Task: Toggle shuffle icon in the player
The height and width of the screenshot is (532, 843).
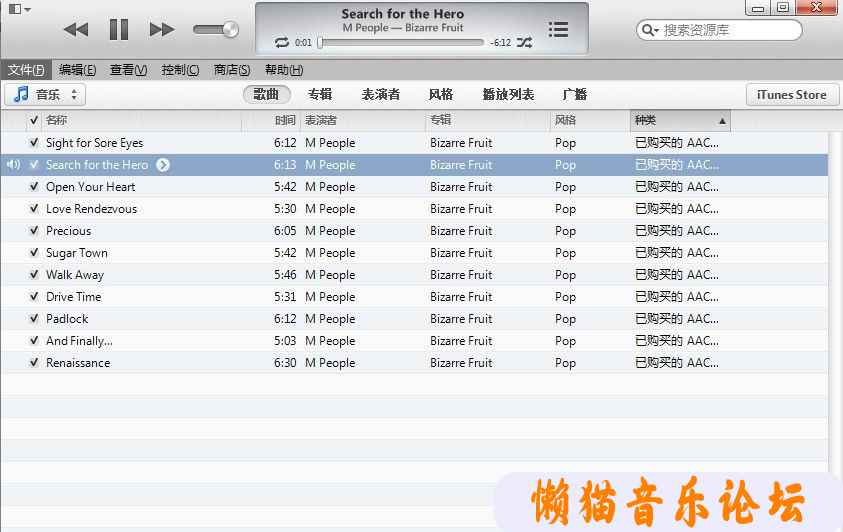Action: pos(524,42)
